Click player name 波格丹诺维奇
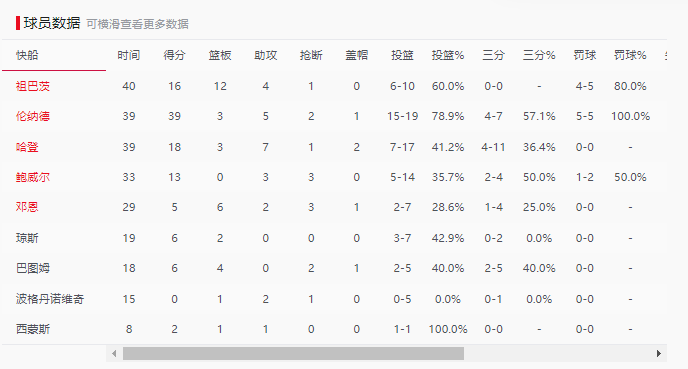688x369 pixels. [x=50, y=299]
